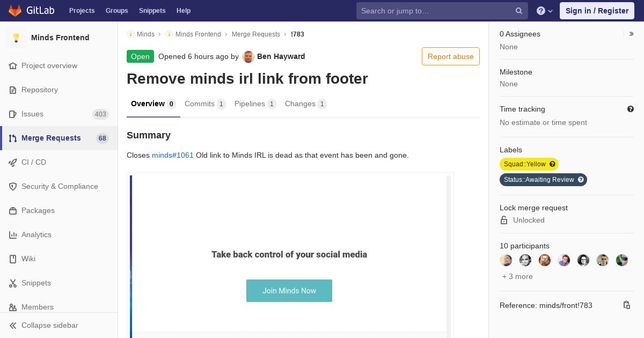Click Time tracking help icon
644x338 pixels.
point(631,109)
